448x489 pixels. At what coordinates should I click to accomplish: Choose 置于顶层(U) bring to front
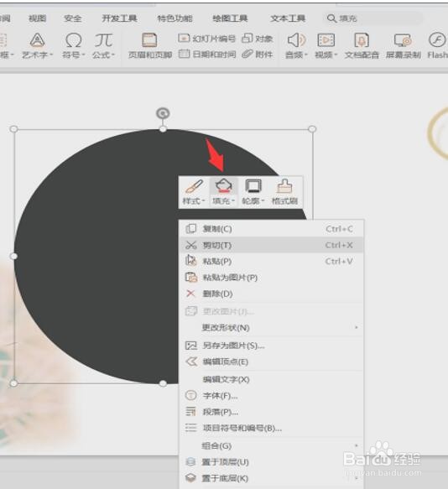click(272, 462)
